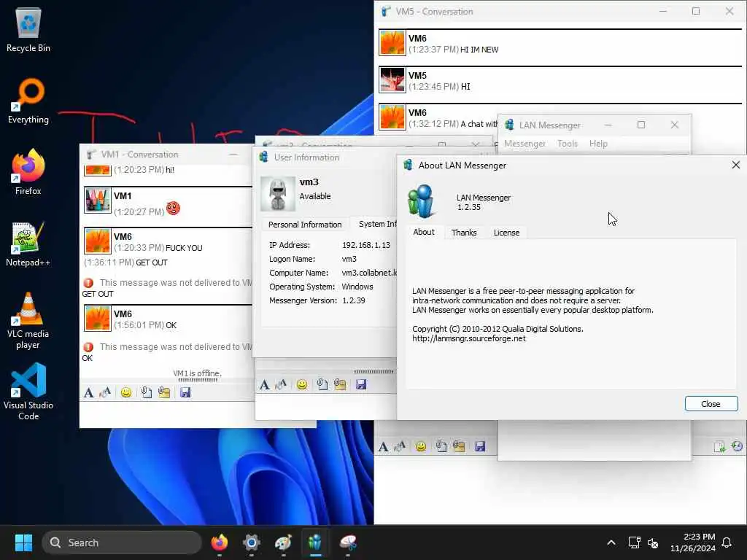Open LAN Messenger from the taskbar
The width and height of the screenshot is (747, 560).
[x=315, y=542]
